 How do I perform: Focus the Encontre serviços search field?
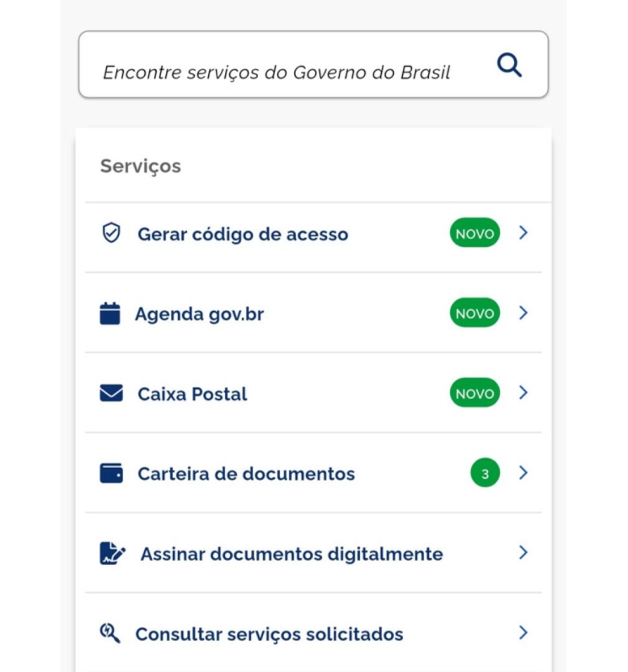(x=276, y=73)
